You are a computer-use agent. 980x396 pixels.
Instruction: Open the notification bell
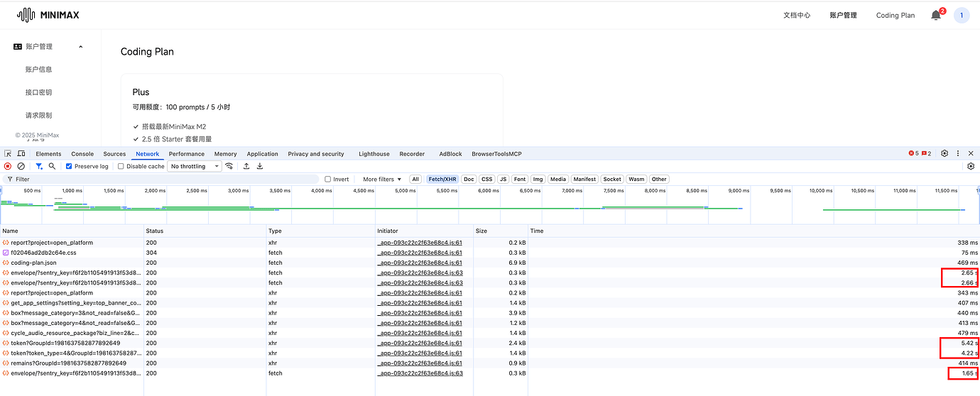pos(936,15)
